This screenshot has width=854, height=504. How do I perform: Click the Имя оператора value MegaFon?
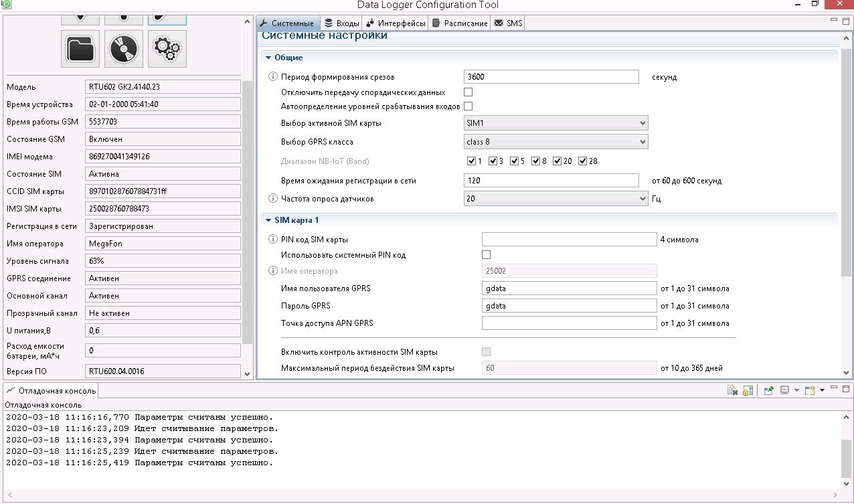coord(163,244)
